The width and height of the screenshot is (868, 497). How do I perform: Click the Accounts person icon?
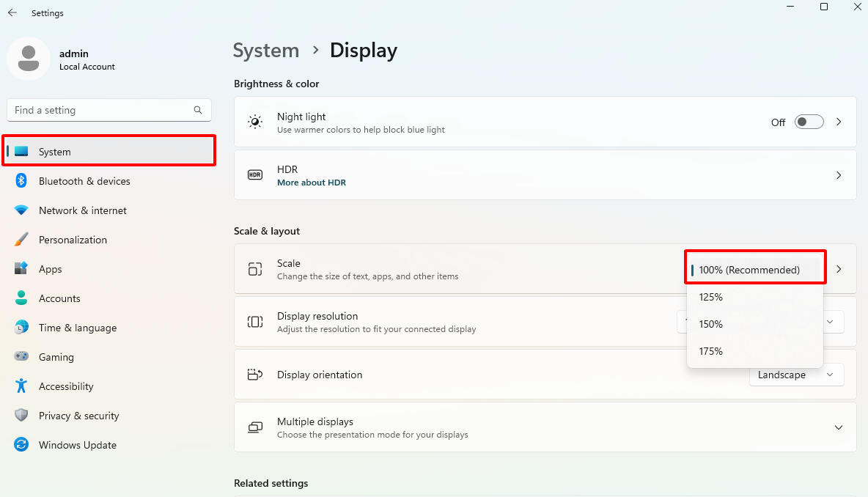(x=21, y=298)
